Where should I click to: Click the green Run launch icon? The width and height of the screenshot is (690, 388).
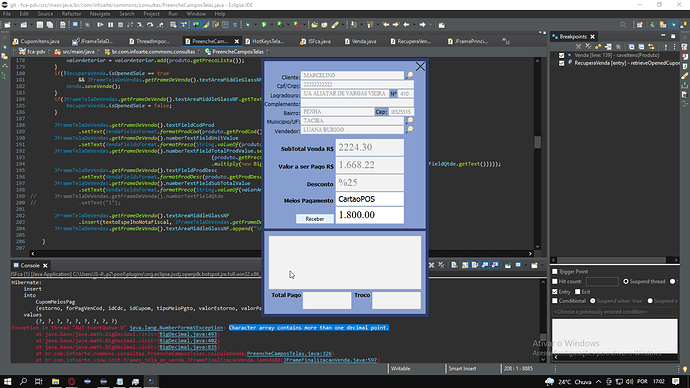tap(264, 25)
